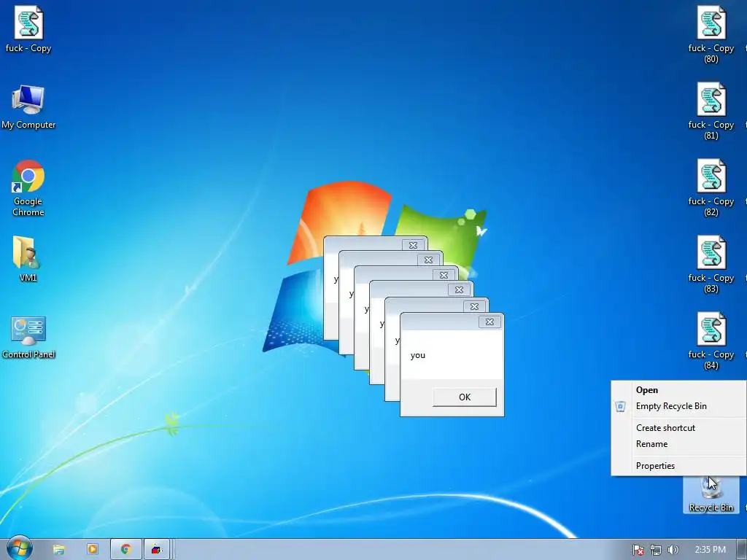The width and height of the screenshot is (747, 560).
Task: Close the fourth message box from back
Action: [x=459, y=289]
